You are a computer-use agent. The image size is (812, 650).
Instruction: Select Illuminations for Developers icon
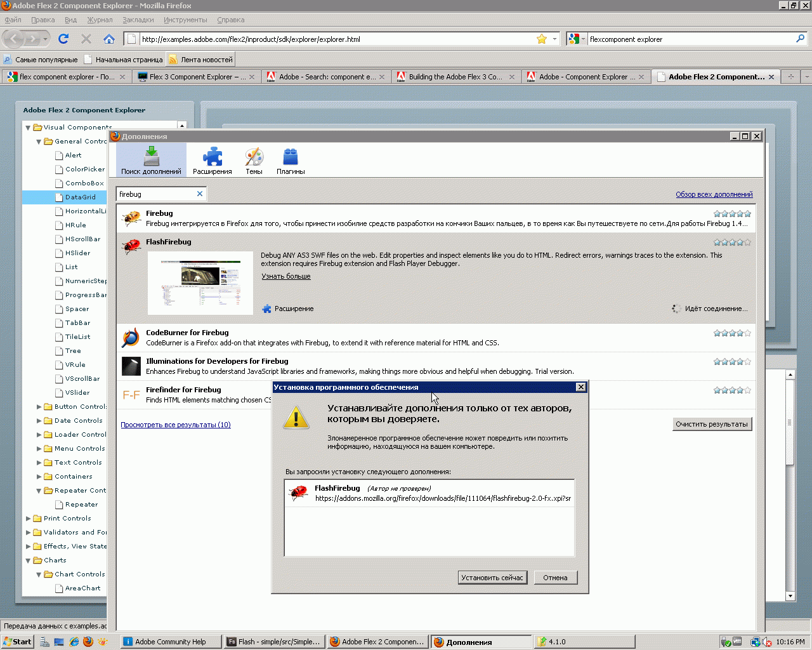pos(131,366)
